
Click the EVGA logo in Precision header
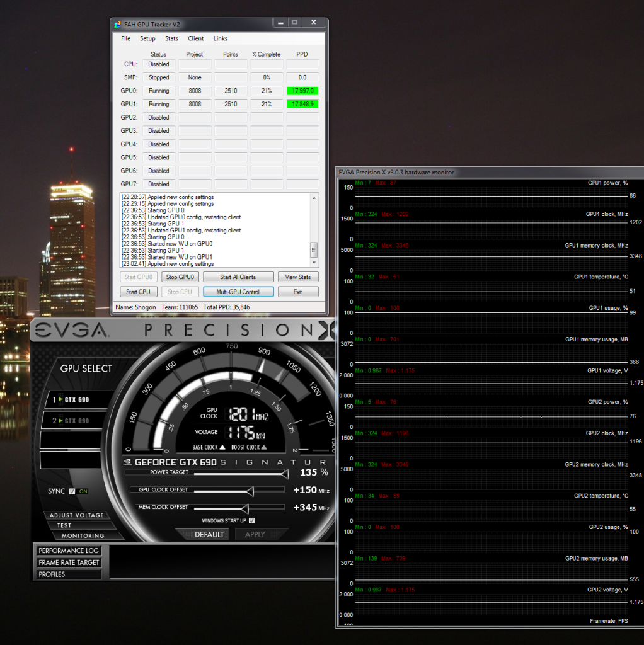coord(71,331)
